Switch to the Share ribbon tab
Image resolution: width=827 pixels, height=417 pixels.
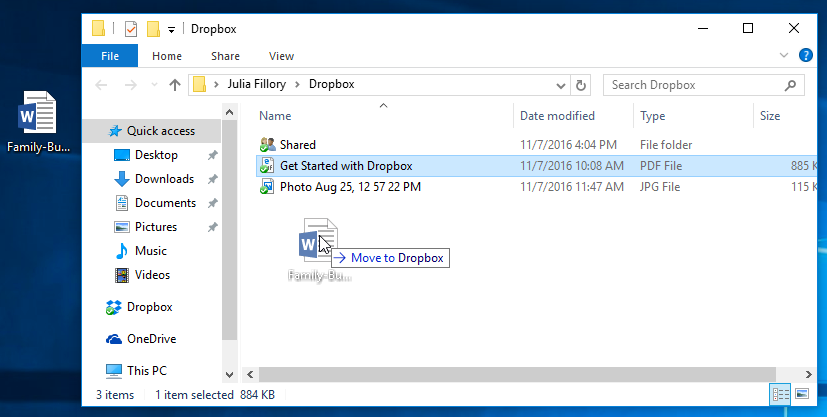(x=225, y=56)
